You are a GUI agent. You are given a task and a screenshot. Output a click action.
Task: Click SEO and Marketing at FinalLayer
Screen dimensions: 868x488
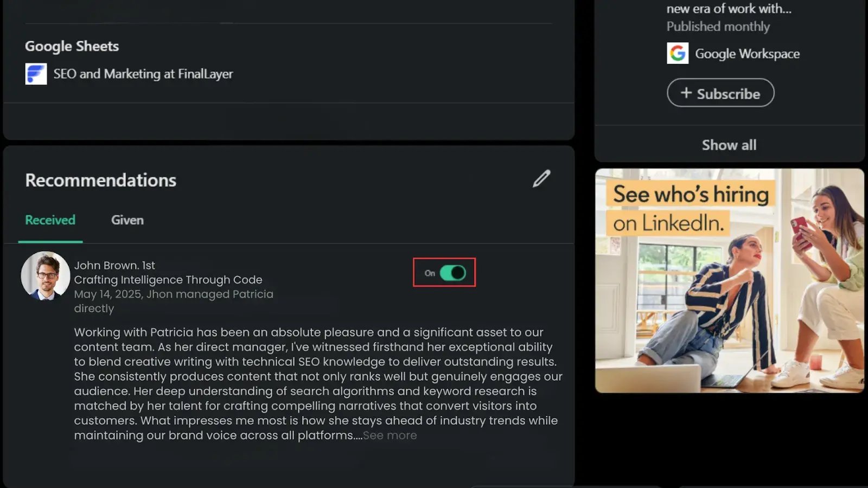[x=143, y=74]
